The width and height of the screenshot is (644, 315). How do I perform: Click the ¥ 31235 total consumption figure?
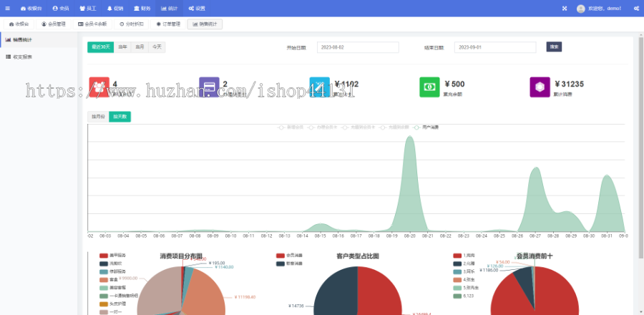[x=569, y=84]
